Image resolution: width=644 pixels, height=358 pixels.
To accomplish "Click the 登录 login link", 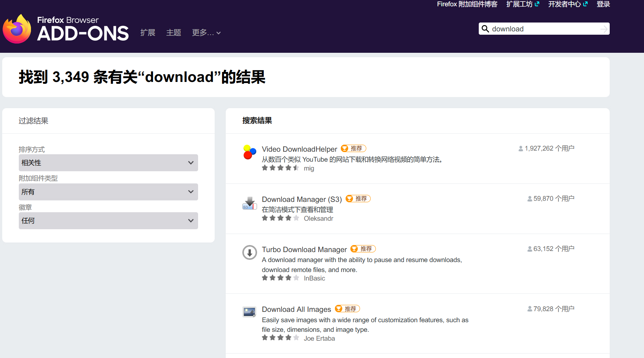I will 603,4.
